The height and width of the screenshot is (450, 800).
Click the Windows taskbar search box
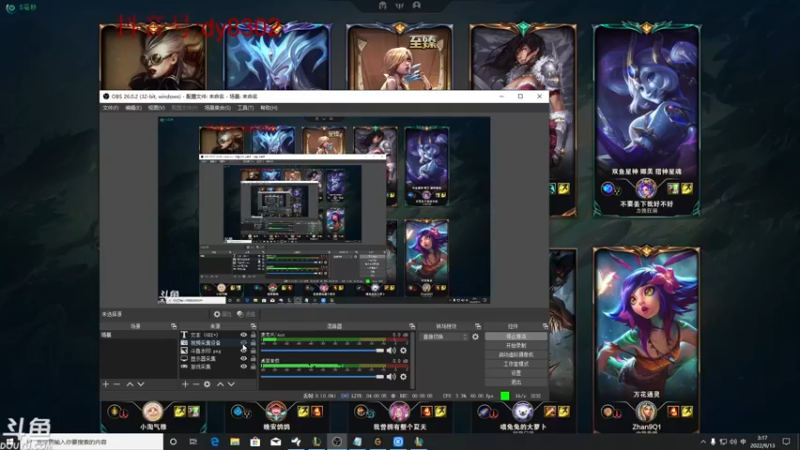tap(91, 442)
